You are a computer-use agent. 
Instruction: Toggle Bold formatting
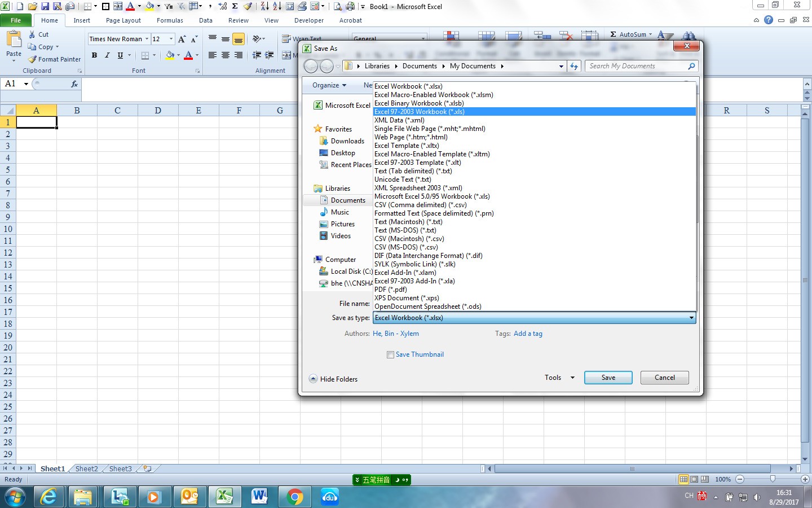(94, 55)
